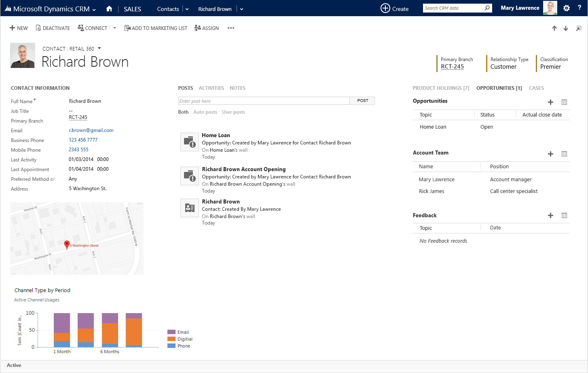This screenshot has width=588, height=373.
Task: Expand the Contacts navigation dropdown
Action: 186,9
